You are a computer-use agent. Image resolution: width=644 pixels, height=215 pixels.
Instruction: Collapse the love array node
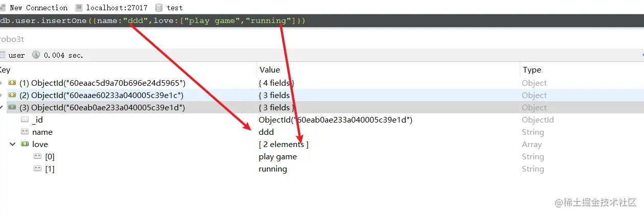(12, 145)
